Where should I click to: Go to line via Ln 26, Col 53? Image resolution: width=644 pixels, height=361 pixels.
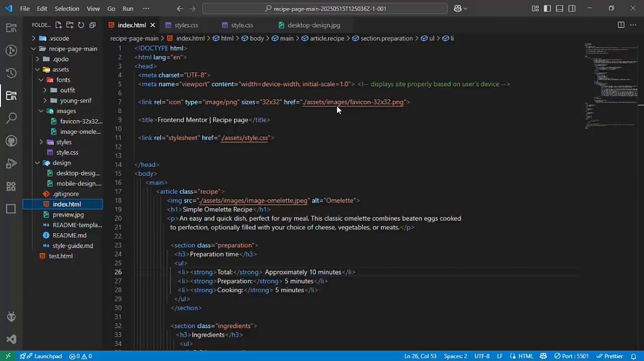(x=420, y=356)
